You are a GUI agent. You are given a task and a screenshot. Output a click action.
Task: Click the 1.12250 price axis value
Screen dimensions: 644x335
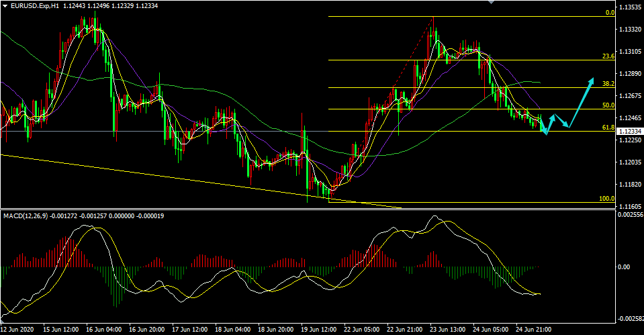click(629, 140)
